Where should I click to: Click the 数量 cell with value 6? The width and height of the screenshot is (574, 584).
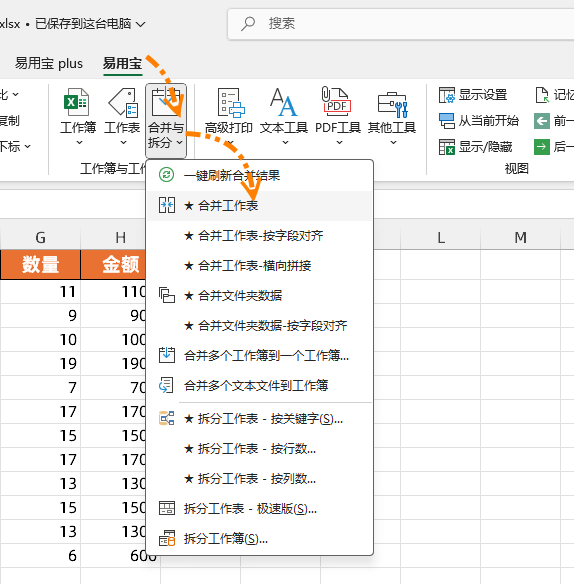tap(40, 556)
